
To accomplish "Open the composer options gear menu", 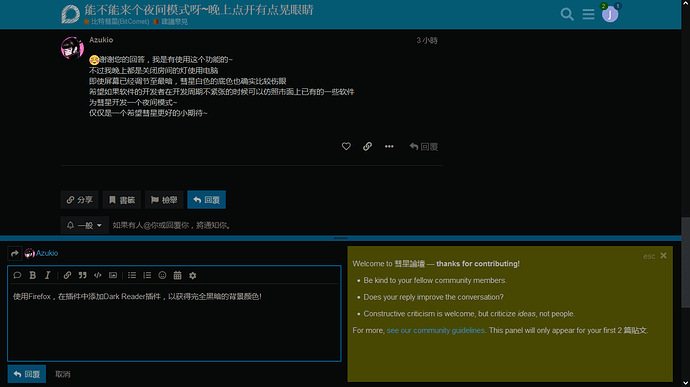I will pyautogui.click(x=193, y=275).
